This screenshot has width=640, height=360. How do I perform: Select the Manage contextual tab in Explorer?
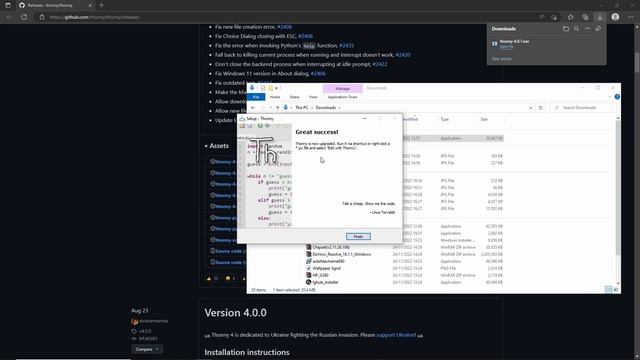click(342, 88)
